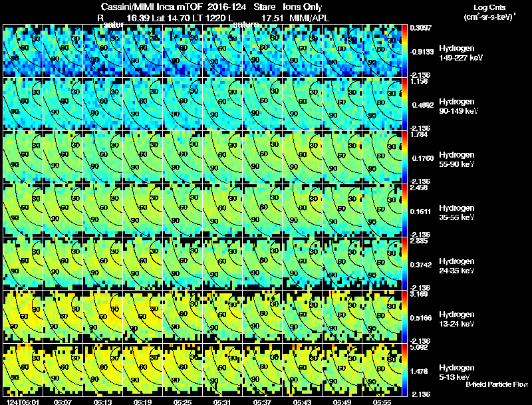Click the 05:49 time axis label
Viewport: 532px width, 405px height.
(342, 402)
